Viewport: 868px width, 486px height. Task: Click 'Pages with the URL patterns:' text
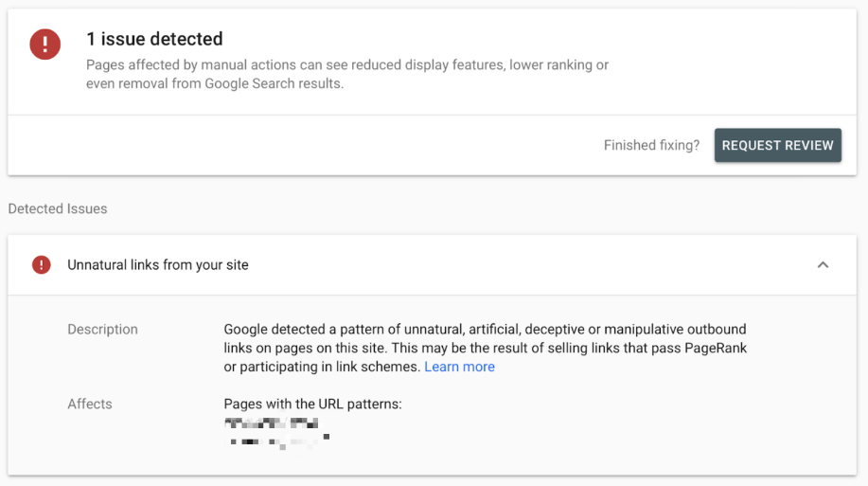312,404
